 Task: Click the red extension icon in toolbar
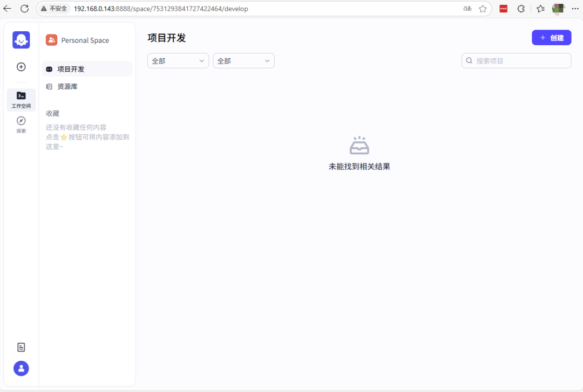click(504, 9)
